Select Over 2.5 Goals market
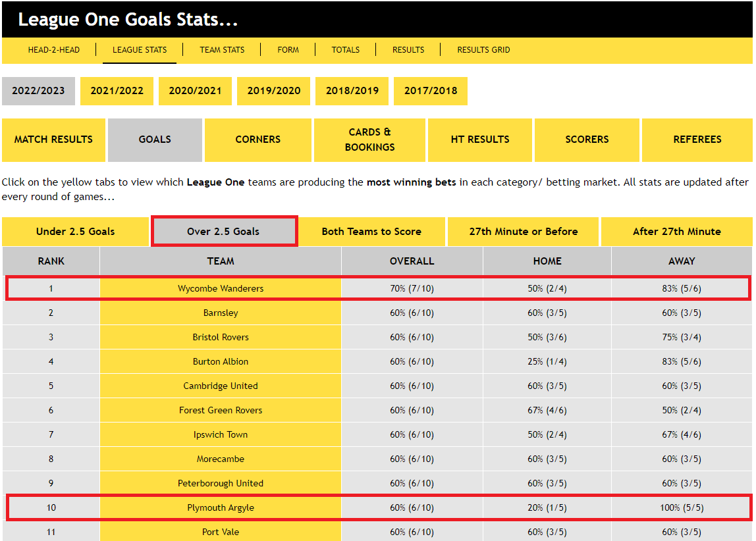The width and height of the screenshot is (756, 541). 224,231
